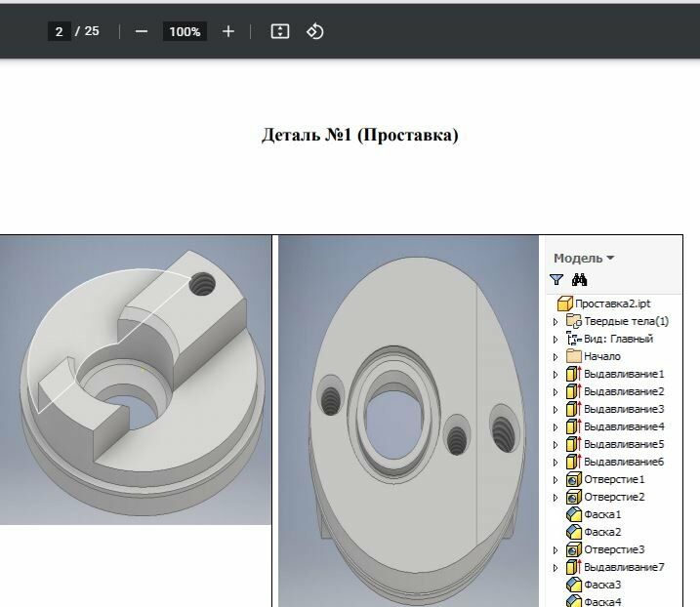This screenshot has width=700, height=607.
Task: Expand the Твердые тела(1) node
Action: [x=556, y=321]
